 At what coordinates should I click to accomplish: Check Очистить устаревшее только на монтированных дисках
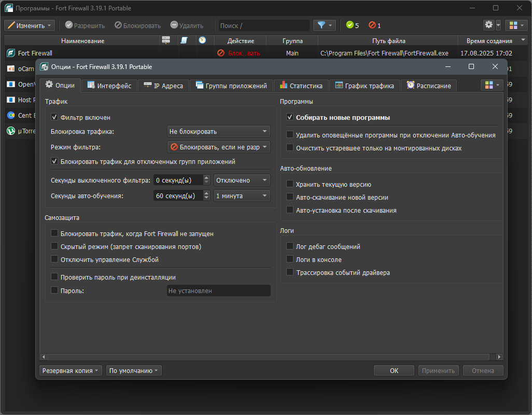coord(290,148)
